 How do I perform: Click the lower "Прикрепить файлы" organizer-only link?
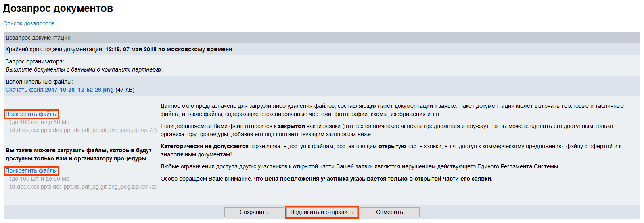(x=31, y=170)
